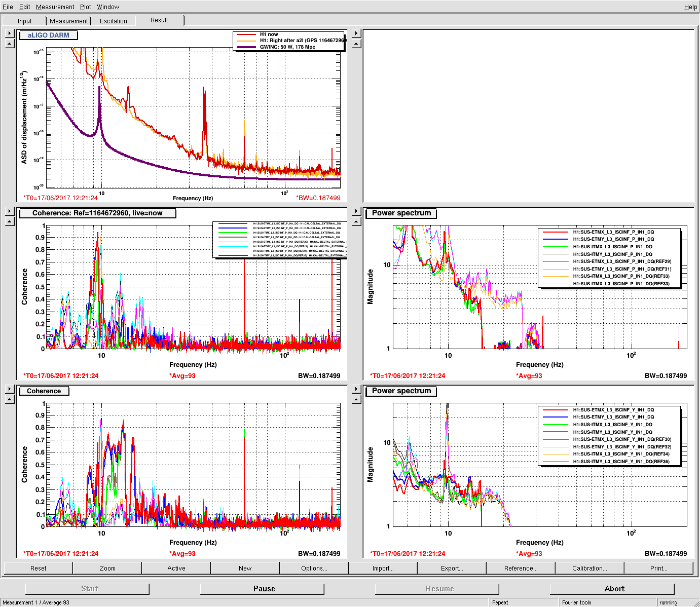Open the Calibration... dialog

590,568
